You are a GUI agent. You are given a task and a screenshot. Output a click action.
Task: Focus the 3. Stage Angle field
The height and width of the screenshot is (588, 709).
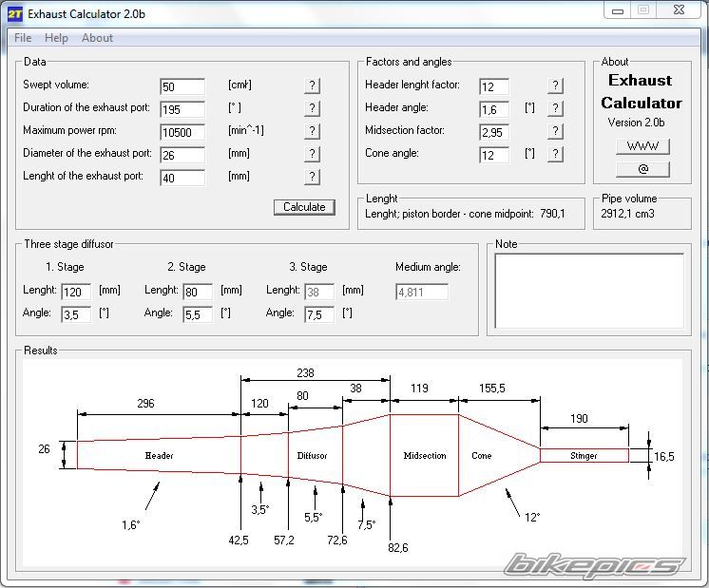click(319, 314)
